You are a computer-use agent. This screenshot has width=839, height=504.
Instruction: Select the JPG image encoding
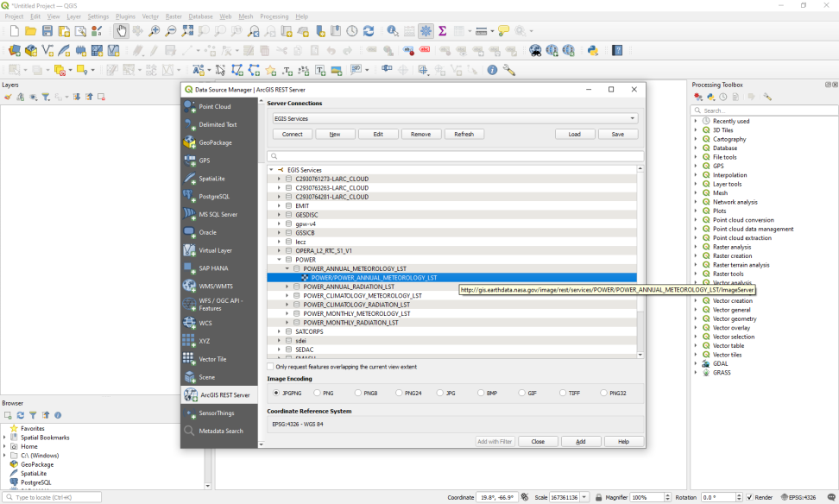[440, 393]
